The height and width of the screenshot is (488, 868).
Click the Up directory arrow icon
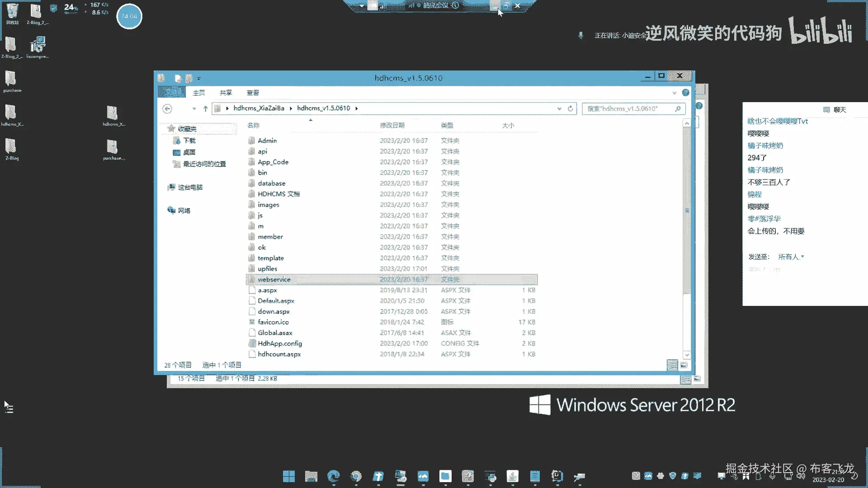pyautogui.click(x=205, y=108)
